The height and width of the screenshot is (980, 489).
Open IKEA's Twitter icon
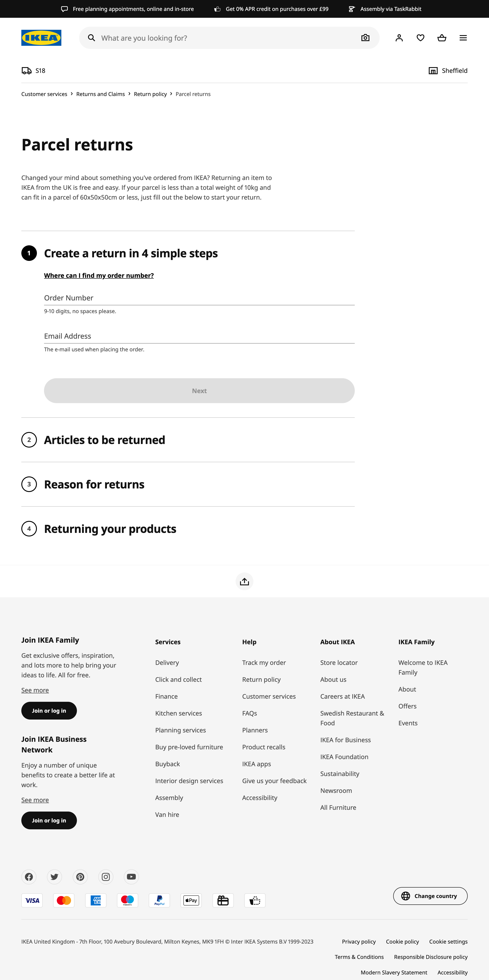click(54, 877)
